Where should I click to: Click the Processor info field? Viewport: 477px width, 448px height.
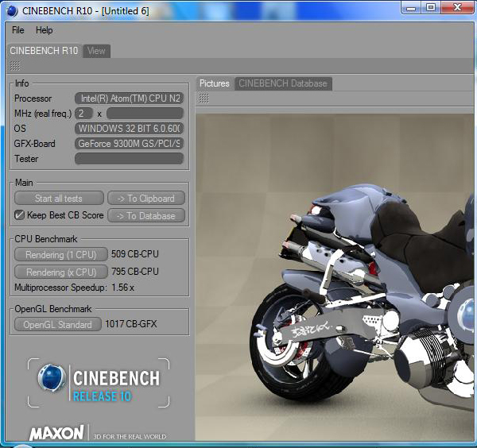click(x=129, y=98)
